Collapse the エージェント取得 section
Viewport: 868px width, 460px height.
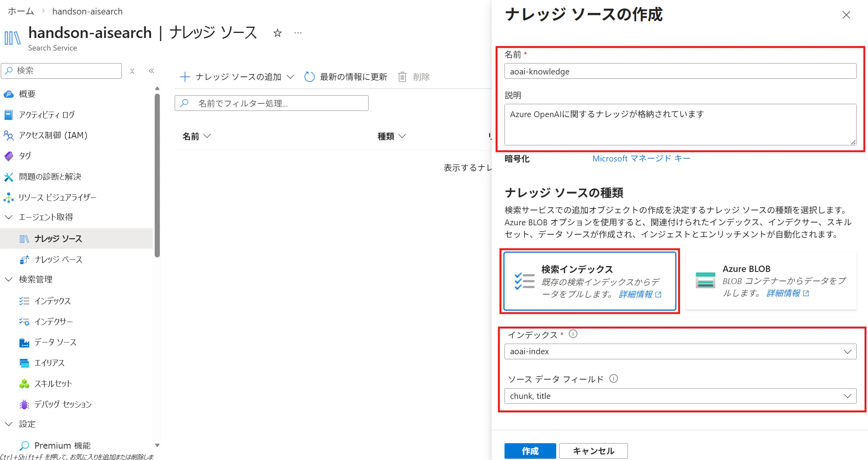[9, 217]
